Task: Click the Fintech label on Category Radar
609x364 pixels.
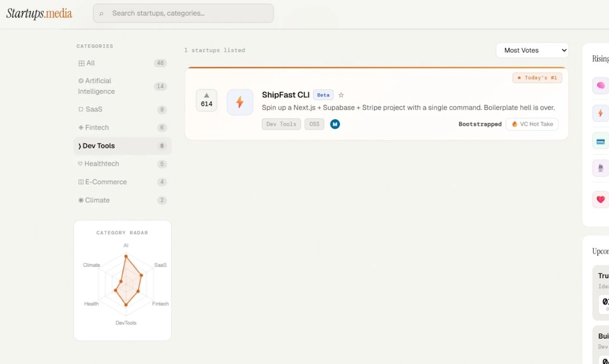Action: (x=160, y=304)
